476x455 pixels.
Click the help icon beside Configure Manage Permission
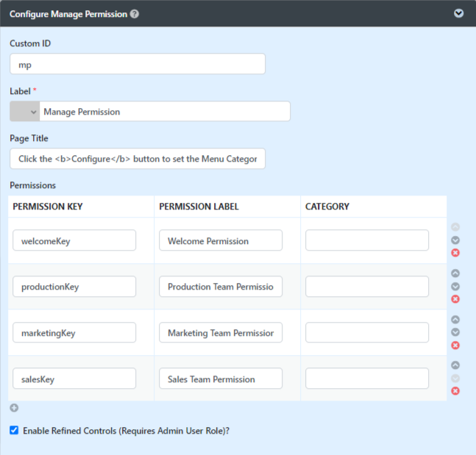tap(135, 14)
